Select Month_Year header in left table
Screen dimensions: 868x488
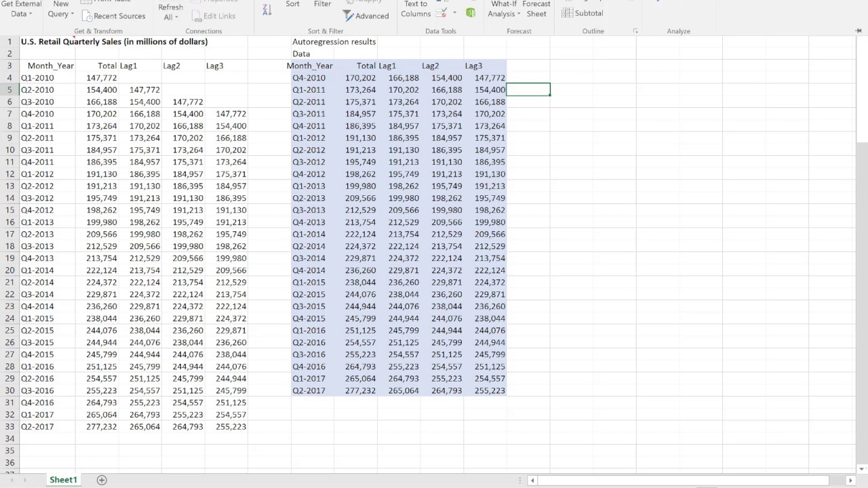[50, 66]
